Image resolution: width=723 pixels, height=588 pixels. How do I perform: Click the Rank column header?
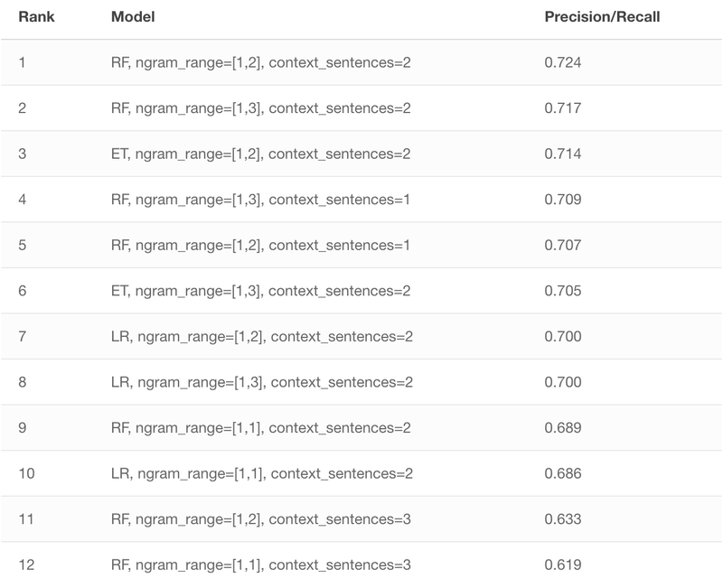point(36,17)
